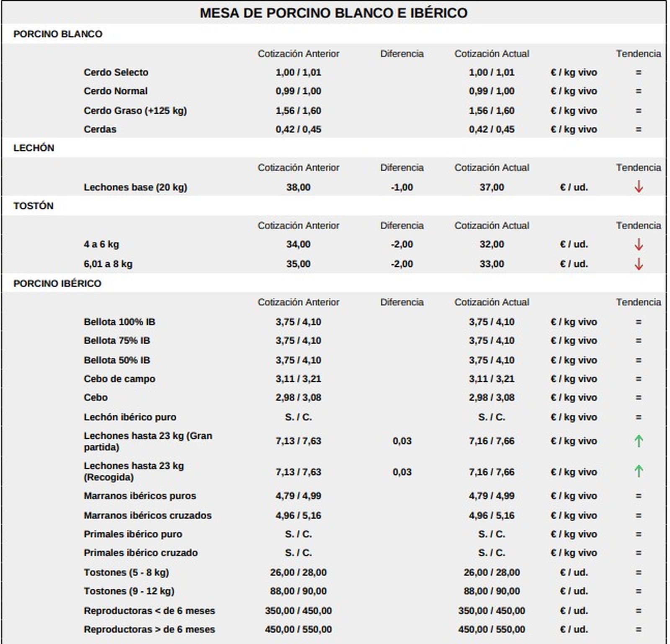The width and height of the screenshot is (670, 644).
Task: Click the equals trend symbol for Bellota 100% IB
Action: [638, 322]
